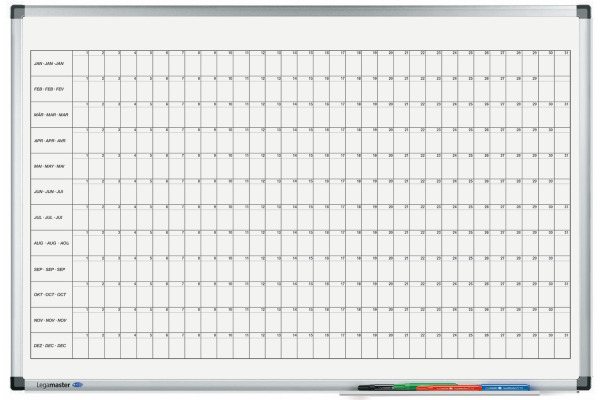Click the day 1 cell in January row

click(x=80, y=63)
